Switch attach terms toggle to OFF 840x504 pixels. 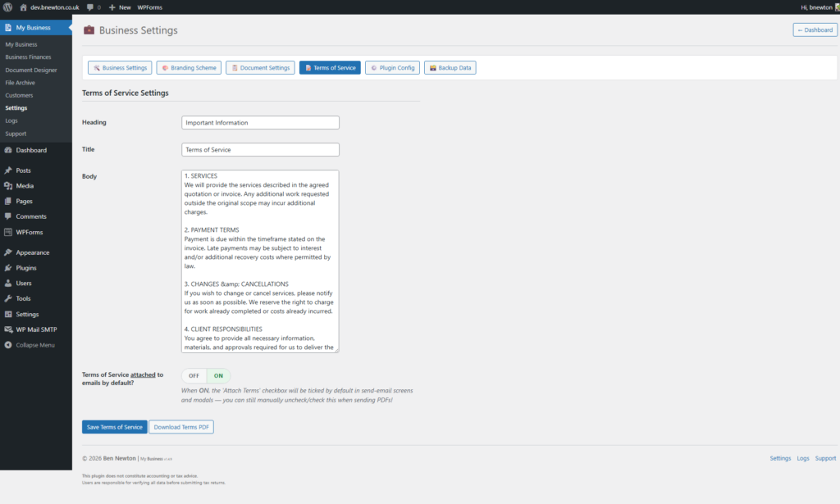(x=194, y=375)
